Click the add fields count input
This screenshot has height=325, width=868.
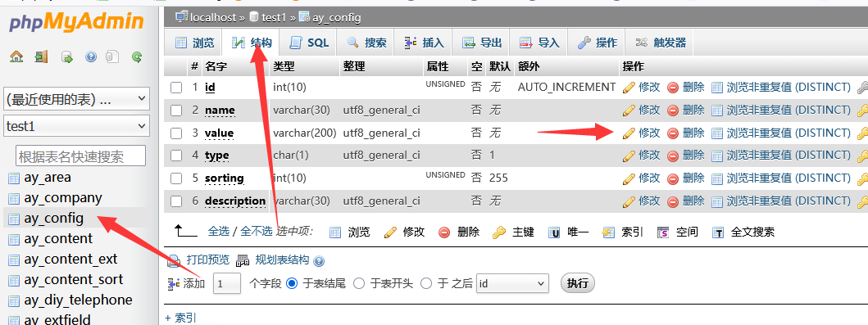point(227,283)
